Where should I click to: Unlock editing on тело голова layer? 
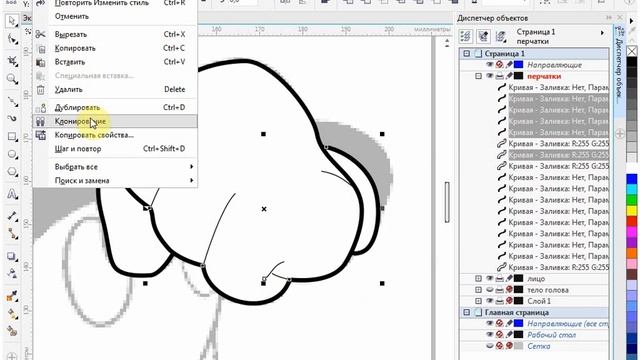click(509, 290)
